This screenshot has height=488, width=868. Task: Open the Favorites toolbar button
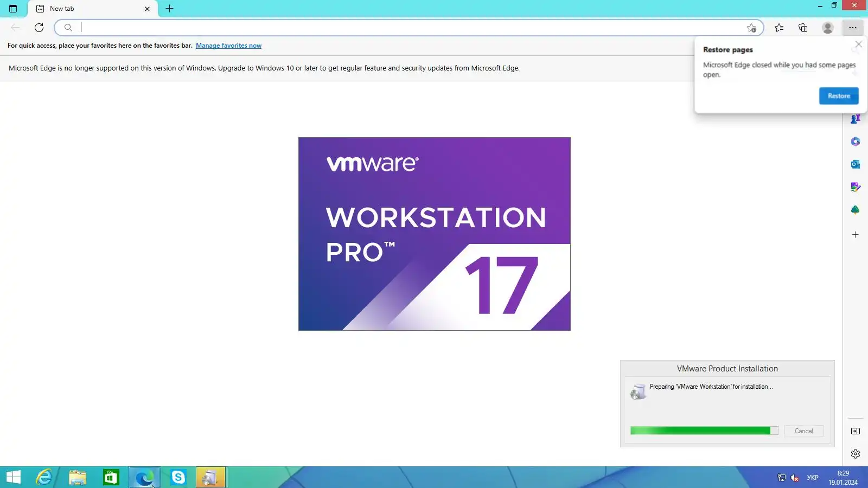pos(779,28)
